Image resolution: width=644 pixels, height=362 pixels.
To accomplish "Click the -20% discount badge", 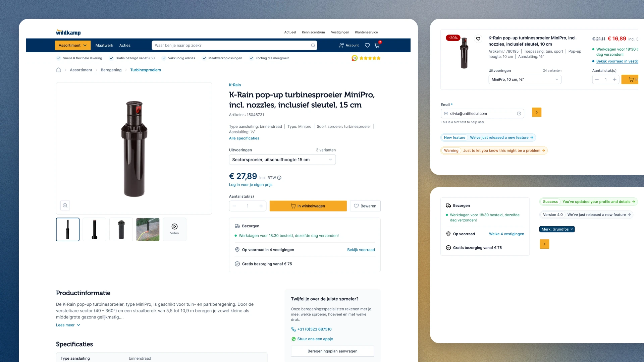I will 453,38.
